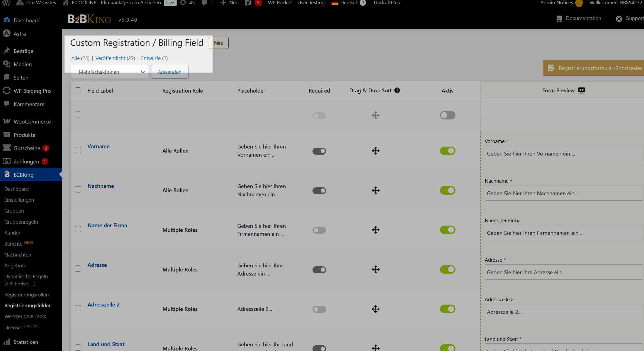Click the Form Preview eye icon
The height and width of the screenshot is (351, 644).
[x=581, y=90]
